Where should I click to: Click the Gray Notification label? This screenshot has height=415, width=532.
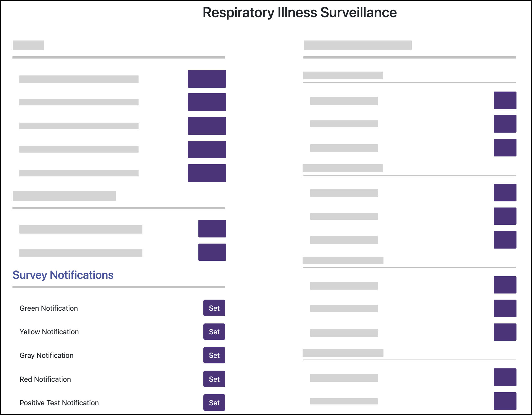[x=47, y=355]
